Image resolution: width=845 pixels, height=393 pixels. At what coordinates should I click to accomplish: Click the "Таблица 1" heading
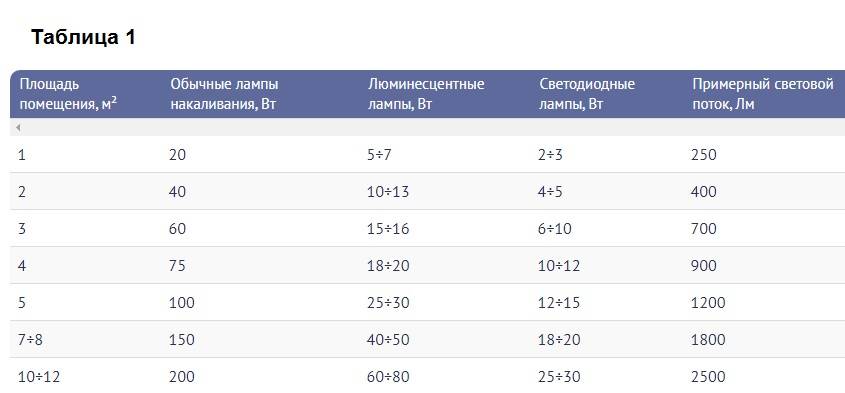84,37
